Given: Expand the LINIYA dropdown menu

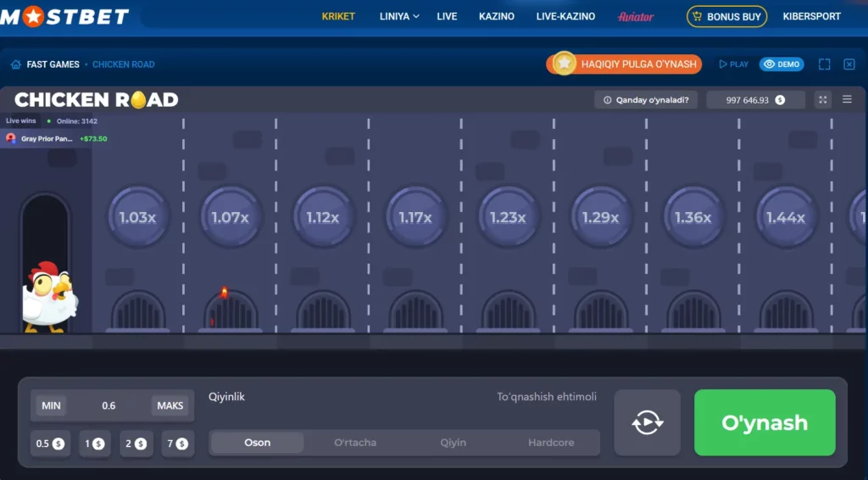Looking at the screenshot, I should coord(399,16).
